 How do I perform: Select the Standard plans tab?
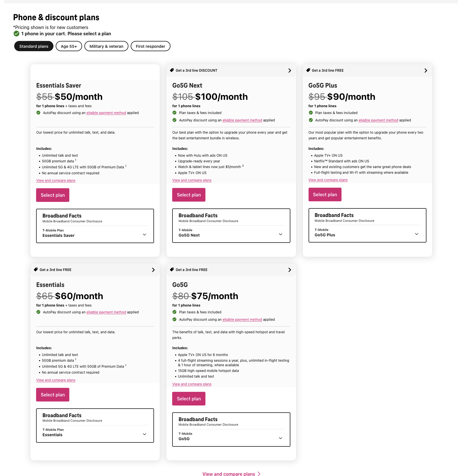pyautogui.click(x=34, y=46)
